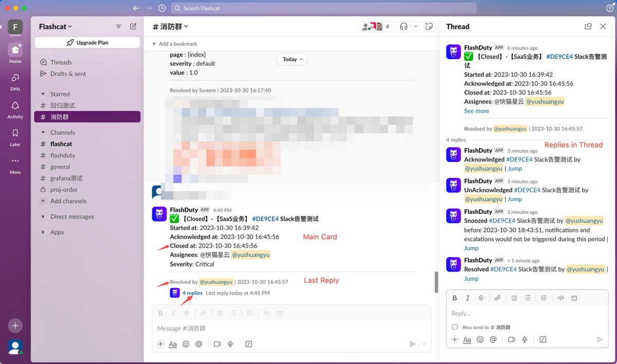
Task: Open the Flashcat workspace dropdown
Action: (56, 26)
